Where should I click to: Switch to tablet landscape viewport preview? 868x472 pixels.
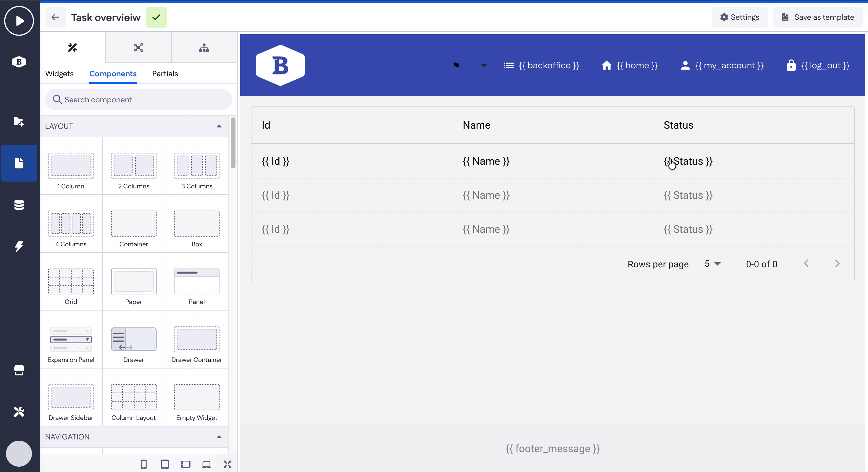pos(186,464)
